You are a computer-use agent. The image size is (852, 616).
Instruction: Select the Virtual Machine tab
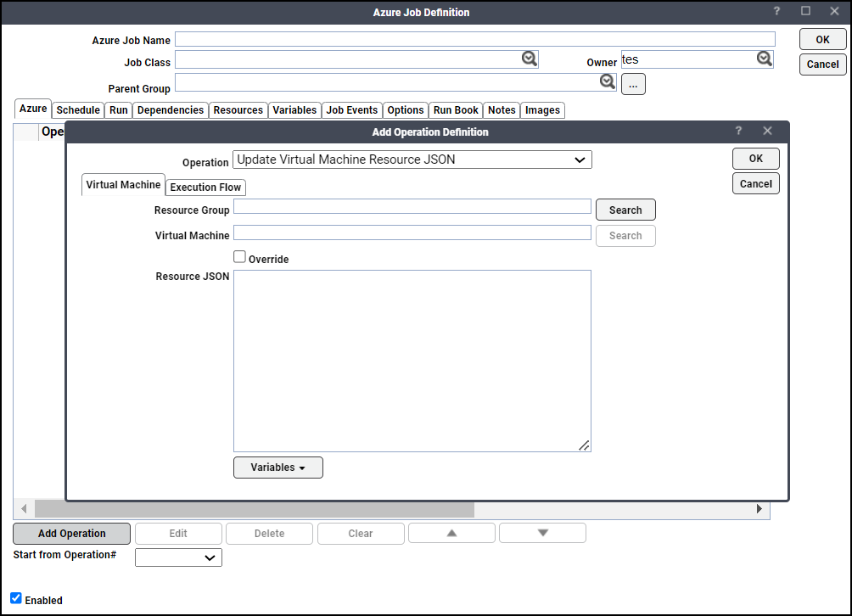(x=123, y=185)
